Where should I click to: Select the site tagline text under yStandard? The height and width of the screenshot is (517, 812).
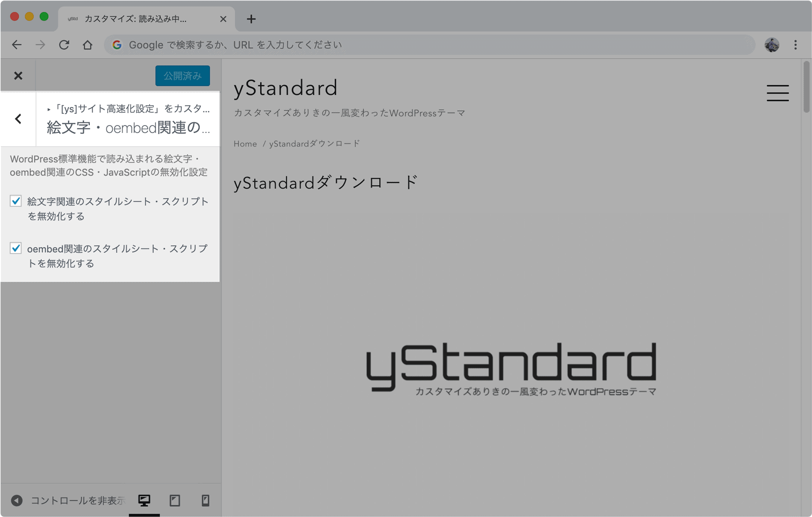click(x=350, y=113)
